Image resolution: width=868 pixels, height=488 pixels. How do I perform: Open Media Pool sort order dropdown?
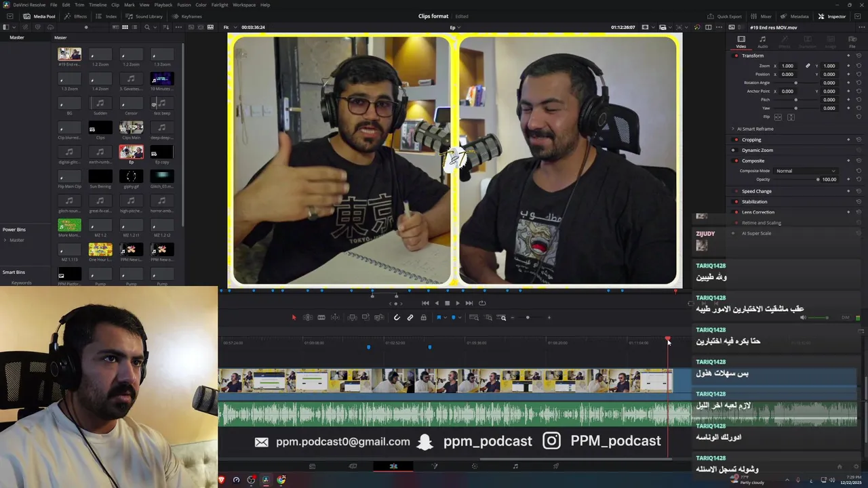click(165, 27)
